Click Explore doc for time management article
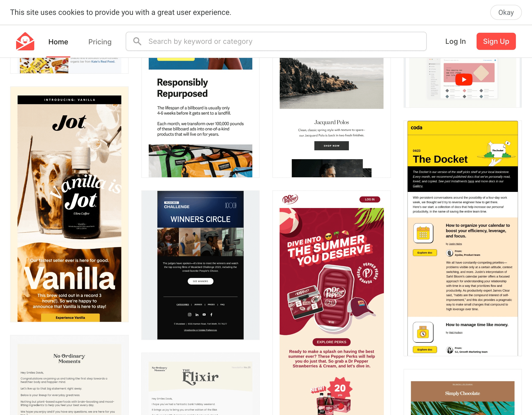The width and height of the screenshot is (532, 415). coord(425,350)
